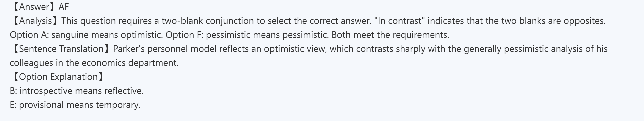Click the sentence Both meet the requirements

390,35
